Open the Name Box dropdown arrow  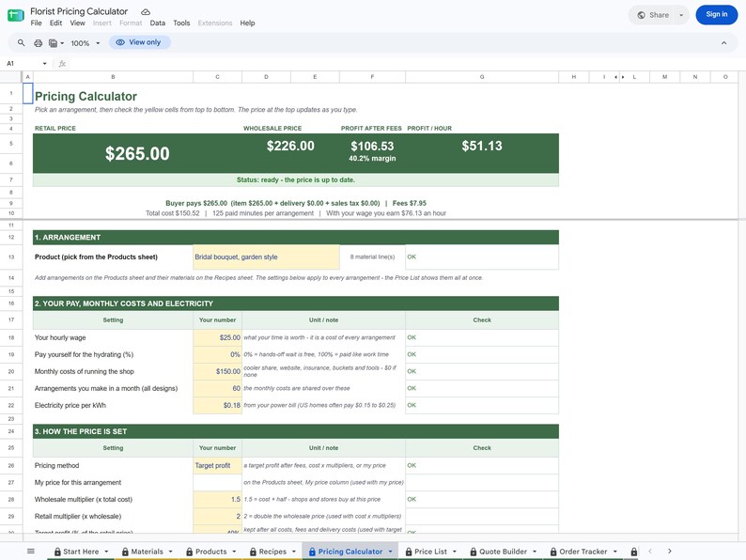(x=45, y=63)
